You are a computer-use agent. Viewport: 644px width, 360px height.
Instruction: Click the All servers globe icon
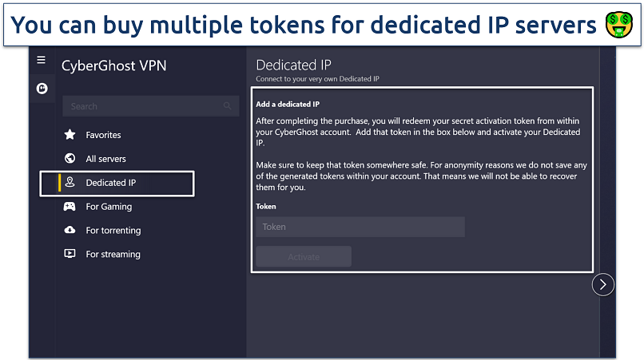click(x=70, y=159)
